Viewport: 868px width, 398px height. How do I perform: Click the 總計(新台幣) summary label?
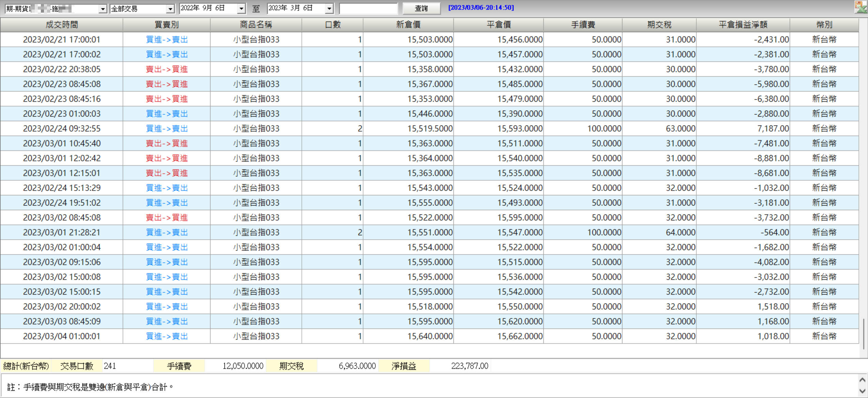pos(26,366)
